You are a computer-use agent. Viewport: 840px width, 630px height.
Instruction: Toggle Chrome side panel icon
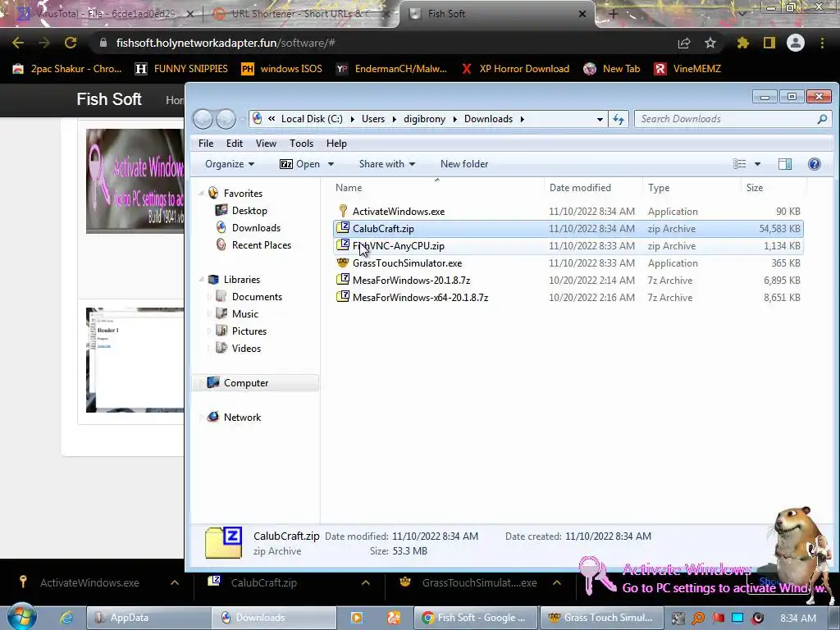(x=769, y=43)
